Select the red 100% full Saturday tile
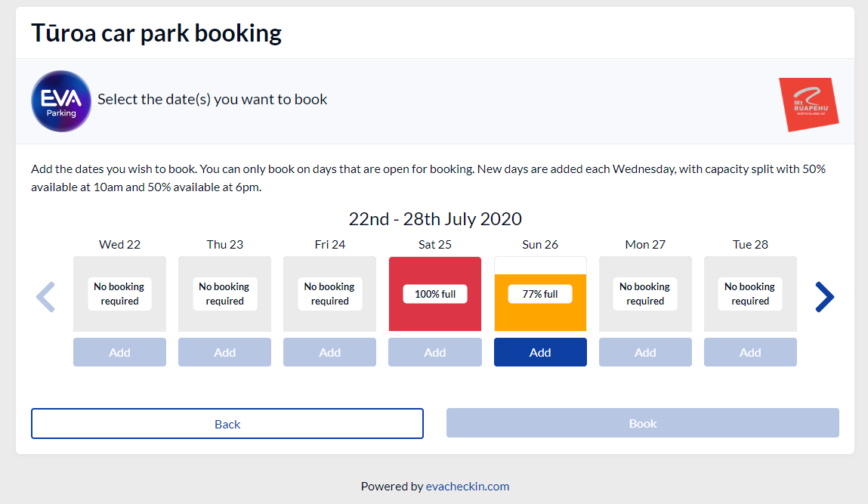868x504 pixels. [x=435, y=294]
